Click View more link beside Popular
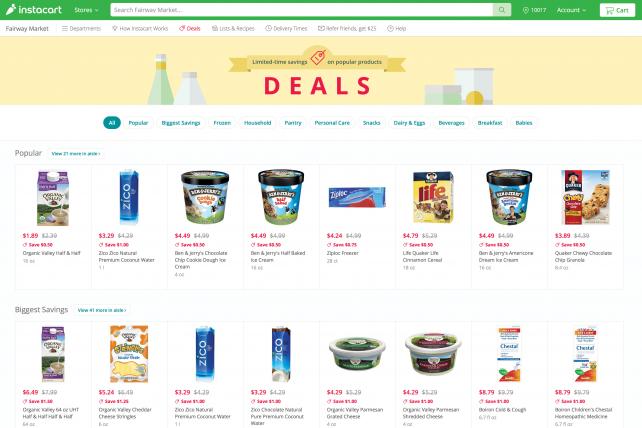642x428 pixels. coord(76,154)
